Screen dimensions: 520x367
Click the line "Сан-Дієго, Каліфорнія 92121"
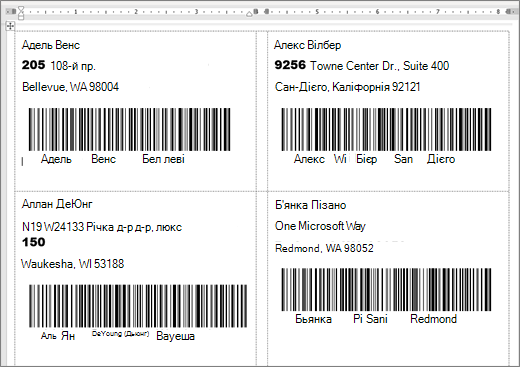[347, 87]
